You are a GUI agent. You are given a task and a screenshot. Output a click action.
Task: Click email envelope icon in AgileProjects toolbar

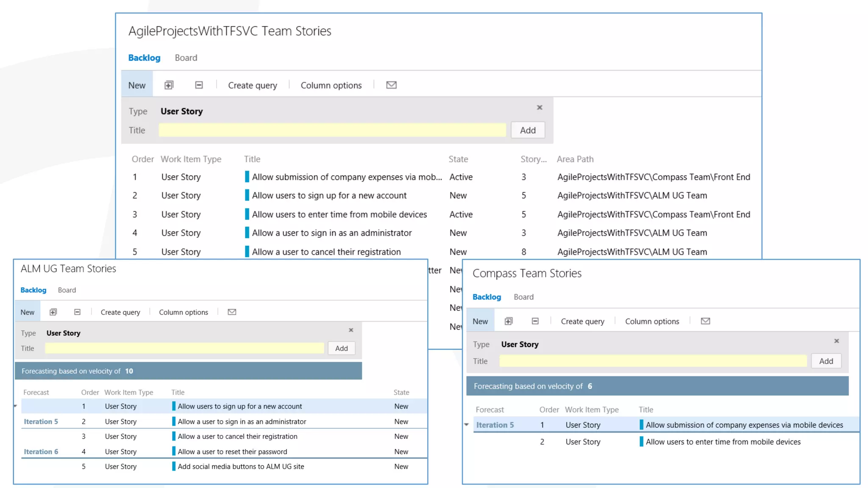click(391, 85)
